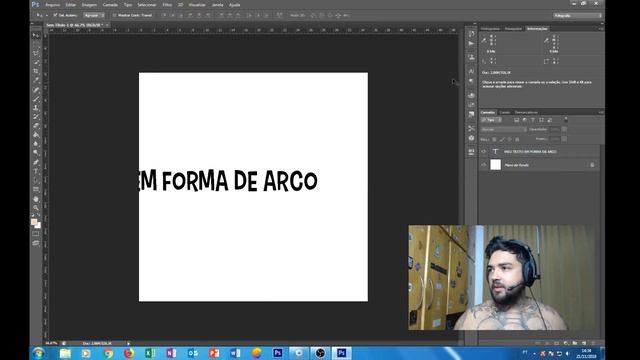Select the Rectangular Marquee tool
This screenshot has width=640, height=360.
[x=36, y=44]
